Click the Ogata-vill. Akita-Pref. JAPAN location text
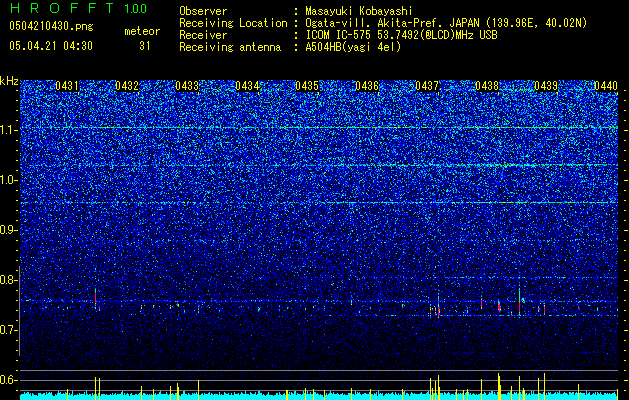Screen dimensions: 629x400 click(x=446, y=23)
